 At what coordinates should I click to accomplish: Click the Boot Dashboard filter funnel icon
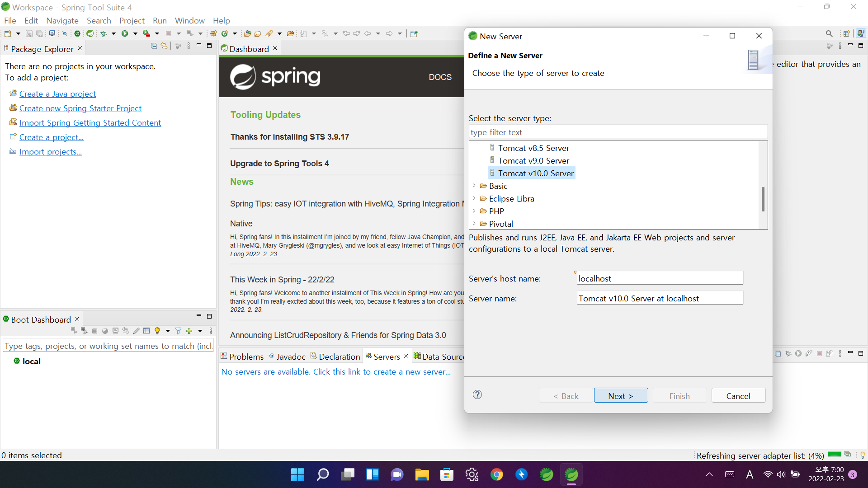(x=179, y=331)
